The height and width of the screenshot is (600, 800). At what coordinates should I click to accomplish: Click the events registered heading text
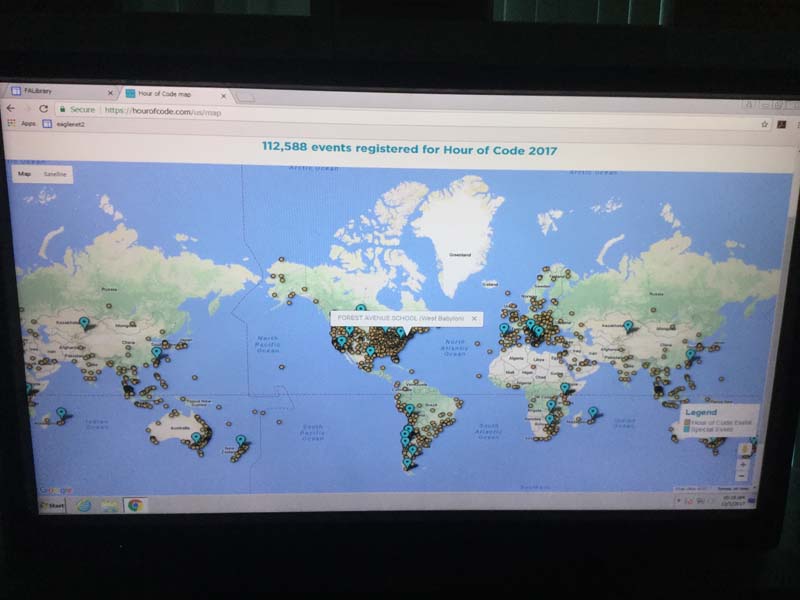click(x=409, y=149)
